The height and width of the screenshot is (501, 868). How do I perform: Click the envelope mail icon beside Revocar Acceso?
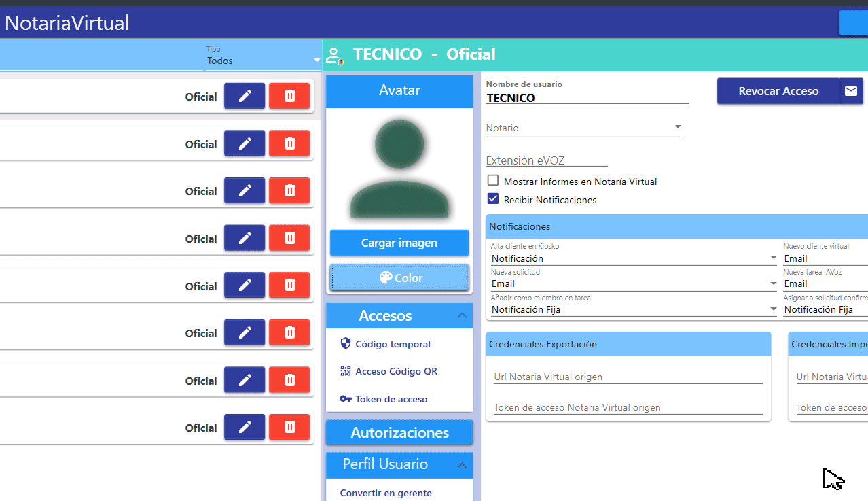click(x=851, y=91)
